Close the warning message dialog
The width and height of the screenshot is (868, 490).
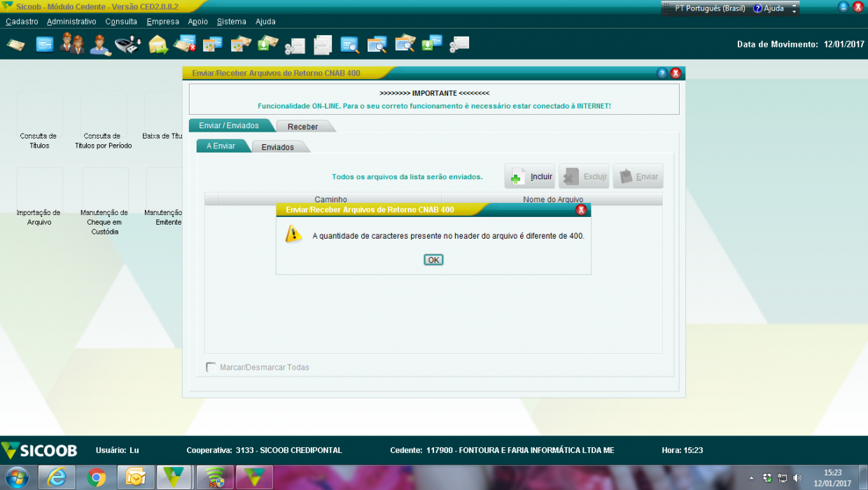tap(581, 209)
